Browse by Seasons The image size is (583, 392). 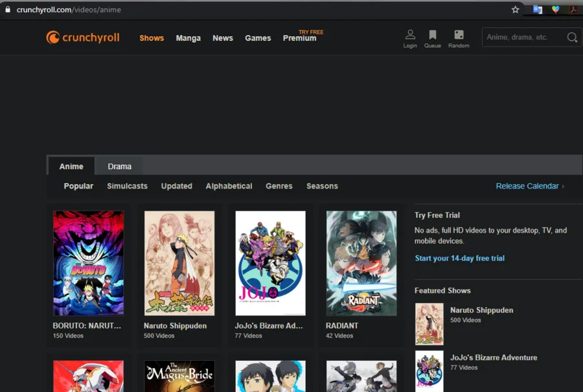pos(322,186)
